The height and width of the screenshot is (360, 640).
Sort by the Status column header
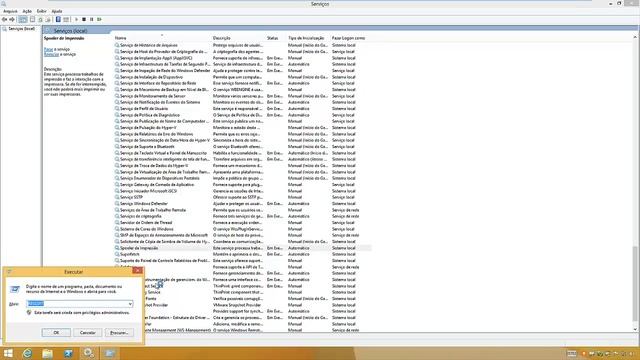[x=276, y=38]
